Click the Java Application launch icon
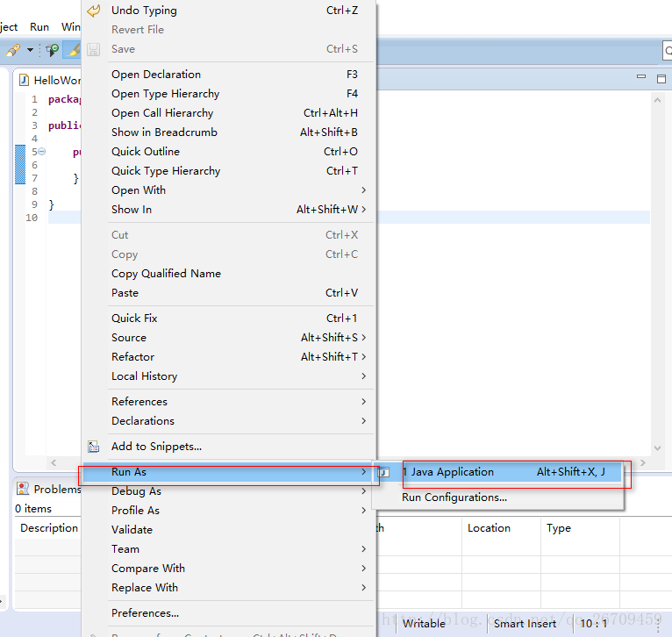Screen dimensions: 672x637 point(383,472)
